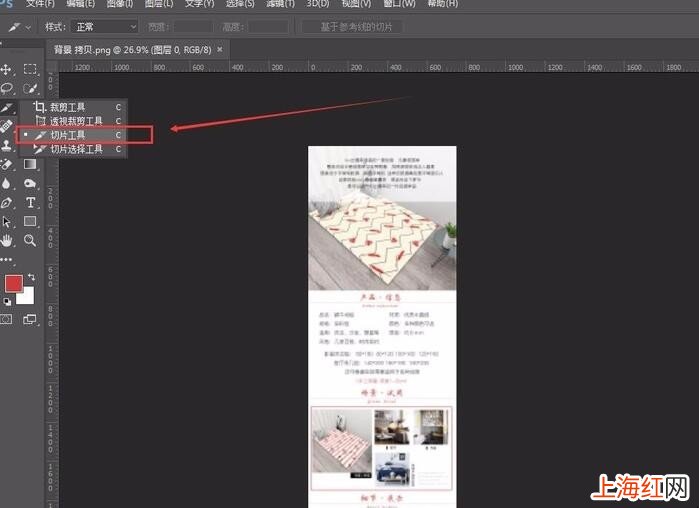Select the Healing Brush bandage tool
Screen dimensions: 699x508
pos(6,127)
